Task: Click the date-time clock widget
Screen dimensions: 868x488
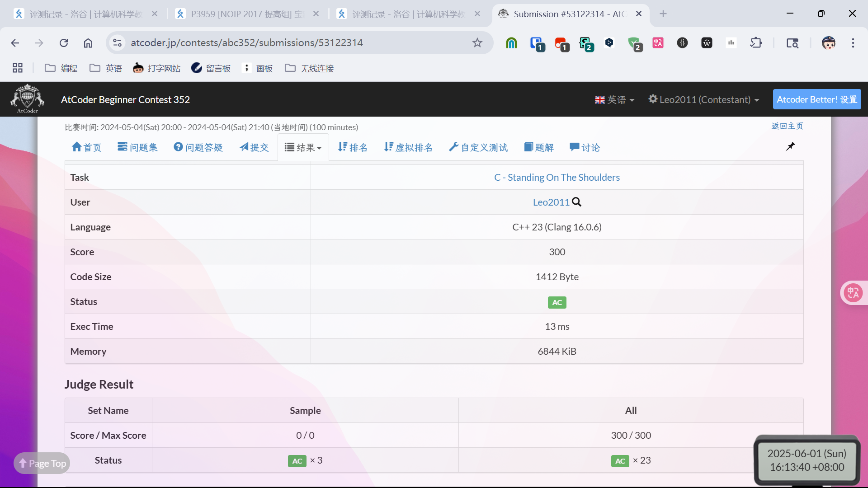Action: coord(807,460)
